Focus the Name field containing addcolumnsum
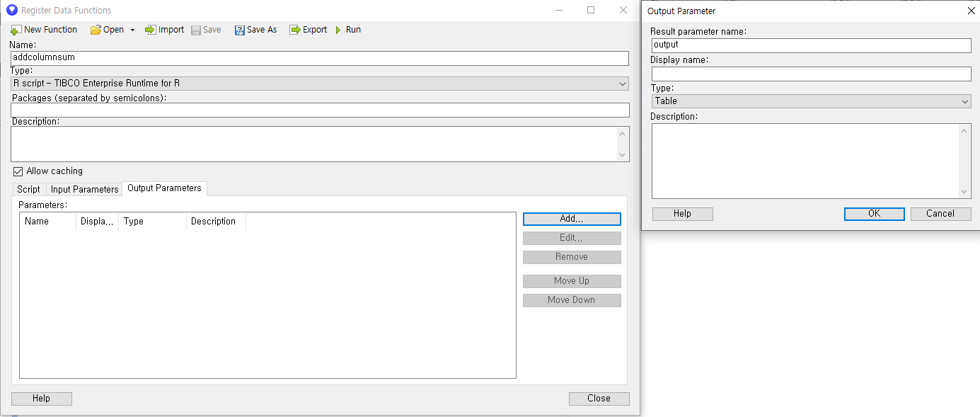Image resolution: width=980 pixels, height=417 pixels. (x=320, y=58)
